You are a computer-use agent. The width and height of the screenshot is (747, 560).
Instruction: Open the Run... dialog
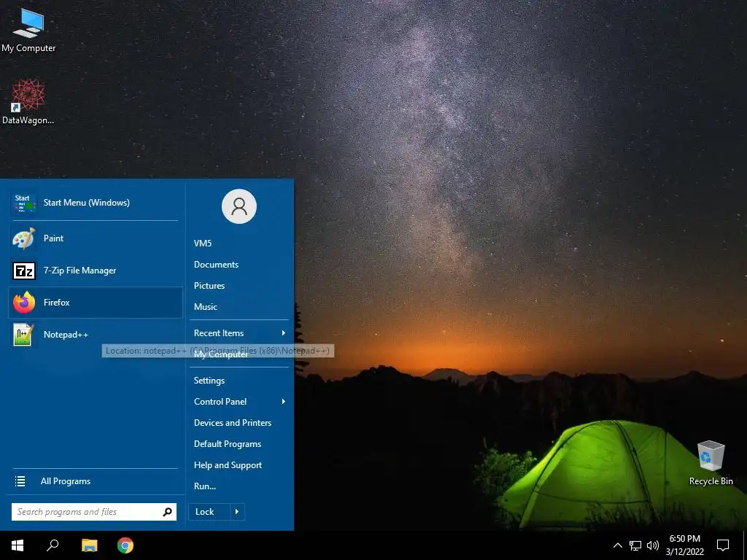205,486
